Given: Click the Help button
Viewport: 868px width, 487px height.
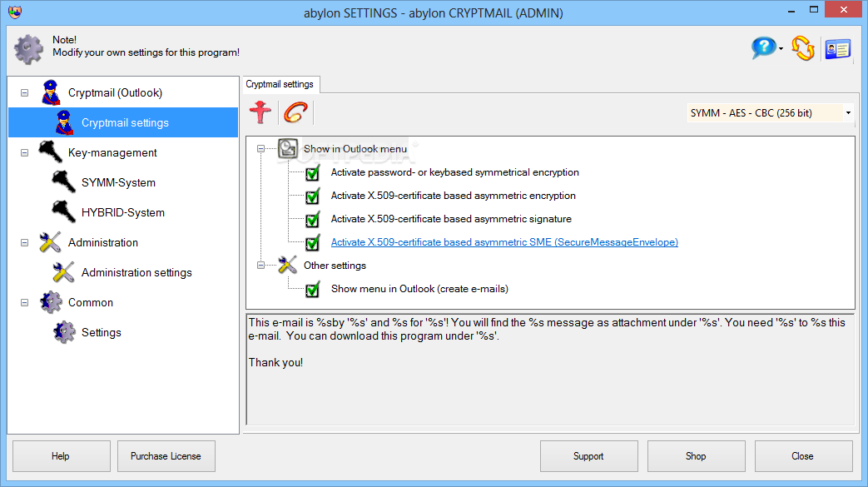Looking at the screenshot, I should pos(61,456).
